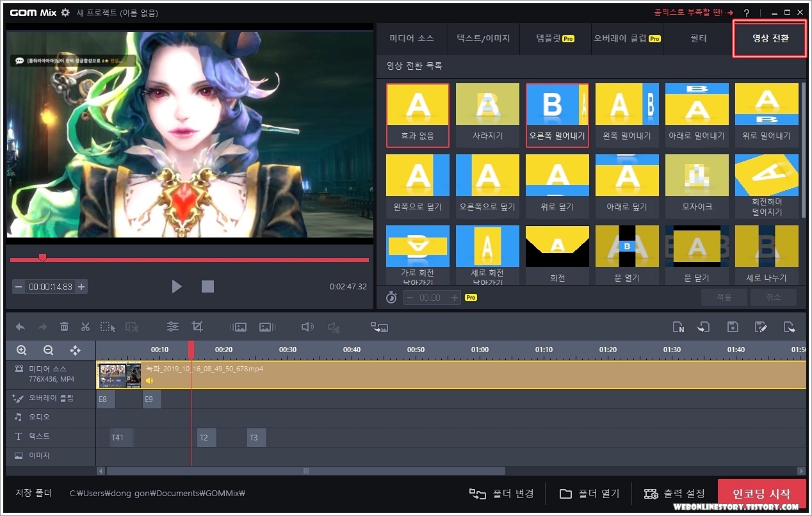
Task: Play the preview video
Action: (177, 286)
